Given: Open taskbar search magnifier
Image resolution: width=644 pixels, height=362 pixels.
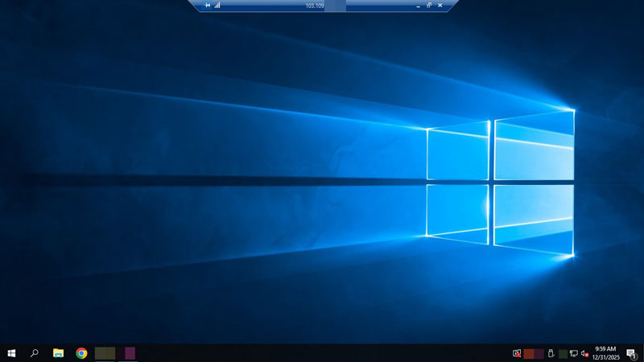Looking at the screenshot, I should tap(35, 353).
